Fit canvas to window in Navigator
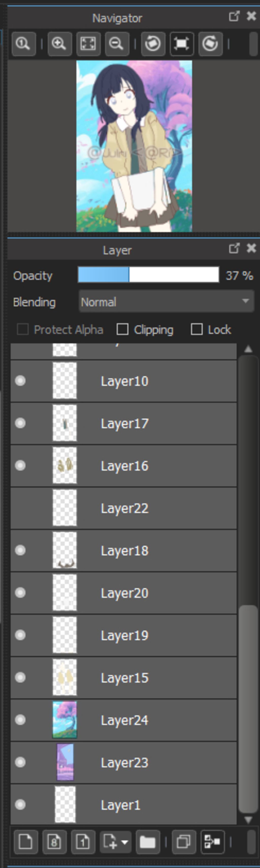The width and height of the screenshot is (260, 868). pyautogui.click(x=88, y=44)
